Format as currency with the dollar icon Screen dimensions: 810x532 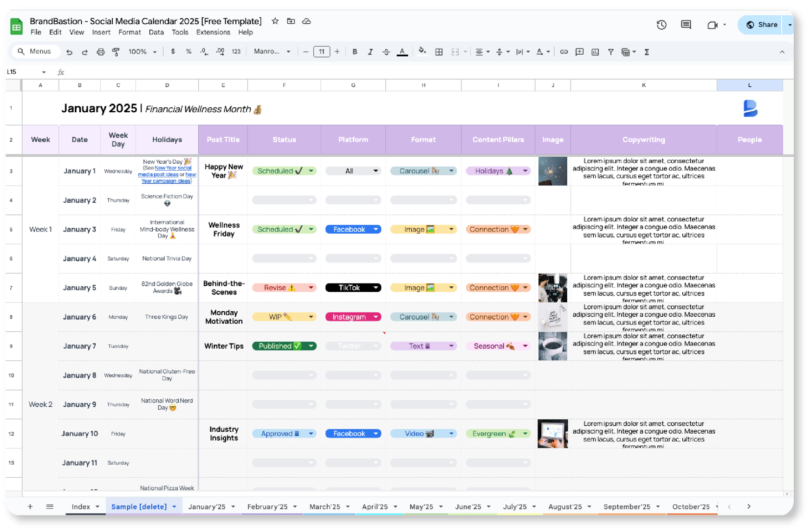click(x=173, y=51)
